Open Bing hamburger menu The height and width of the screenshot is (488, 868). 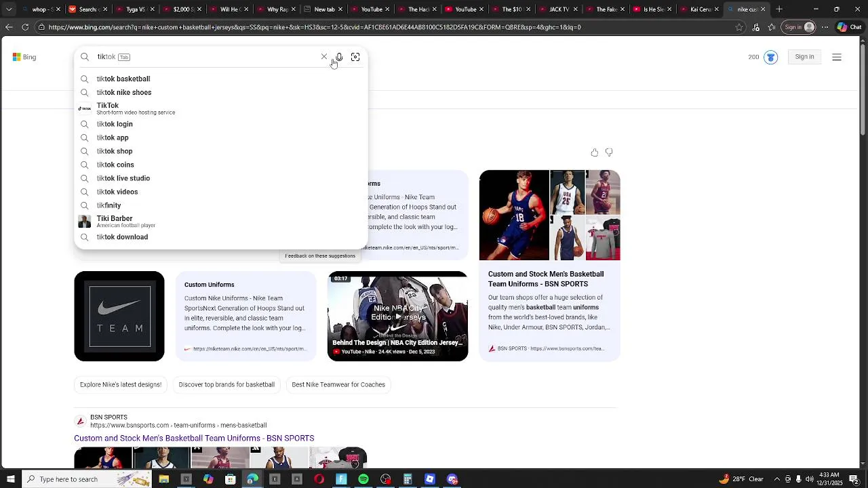[x=837, y=57]
